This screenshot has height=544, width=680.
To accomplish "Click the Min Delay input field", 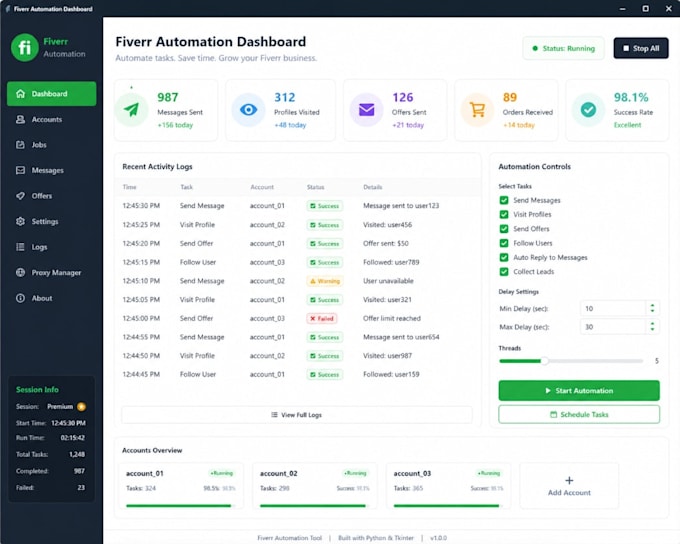I will 613,308.
